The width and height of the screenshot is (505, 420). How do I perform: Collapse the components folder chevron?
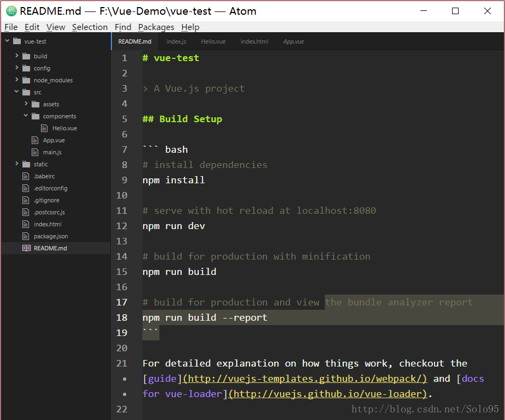pos(26,116)
